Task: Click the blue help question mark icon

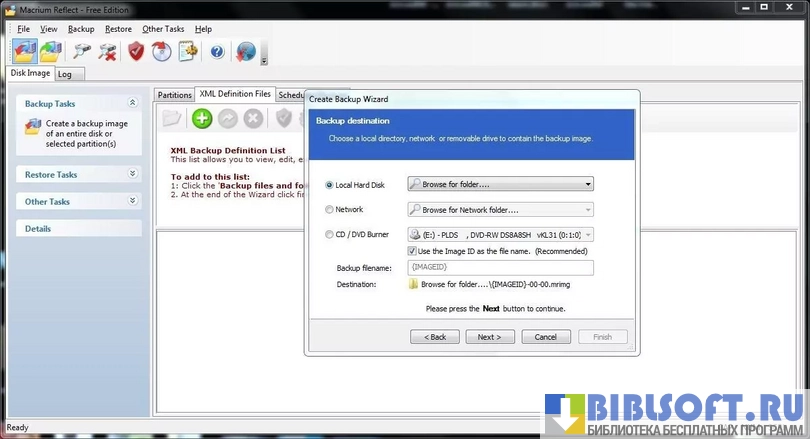Action: 217,51
